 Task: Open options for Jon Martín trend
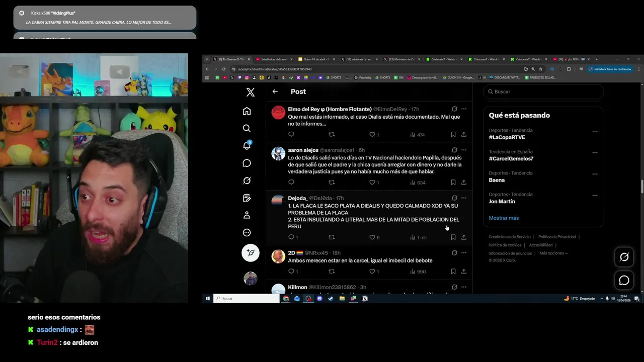[x=595, y=195]
